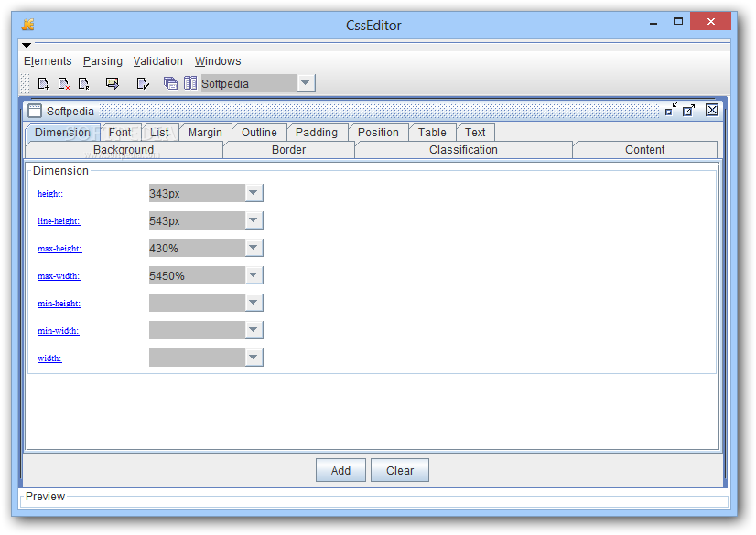Open the Background tab
The height and width of the screenshot is (535, 756).
[x=124, y=150]
